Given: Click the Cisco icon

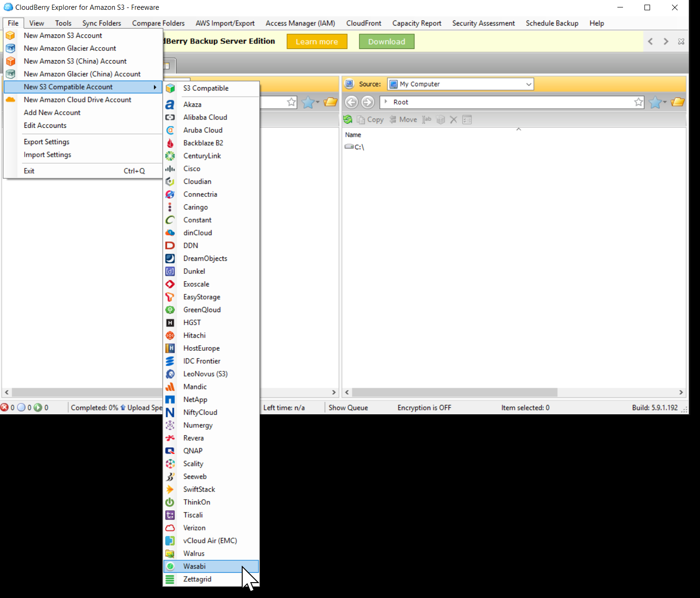Looking at the screenshot, I should click(x=170, y=169).
